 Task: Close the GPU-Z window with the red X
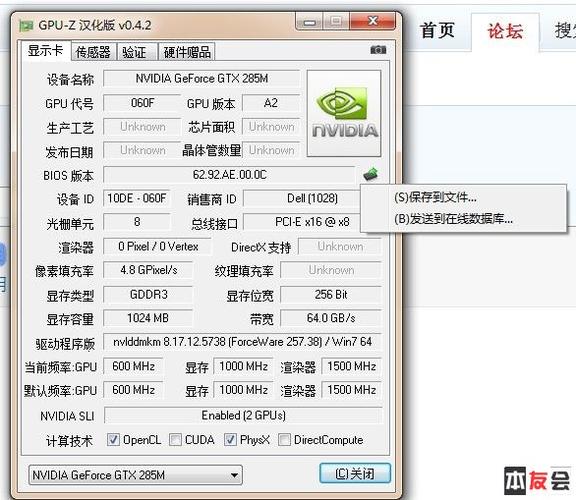tap(373, 21)
